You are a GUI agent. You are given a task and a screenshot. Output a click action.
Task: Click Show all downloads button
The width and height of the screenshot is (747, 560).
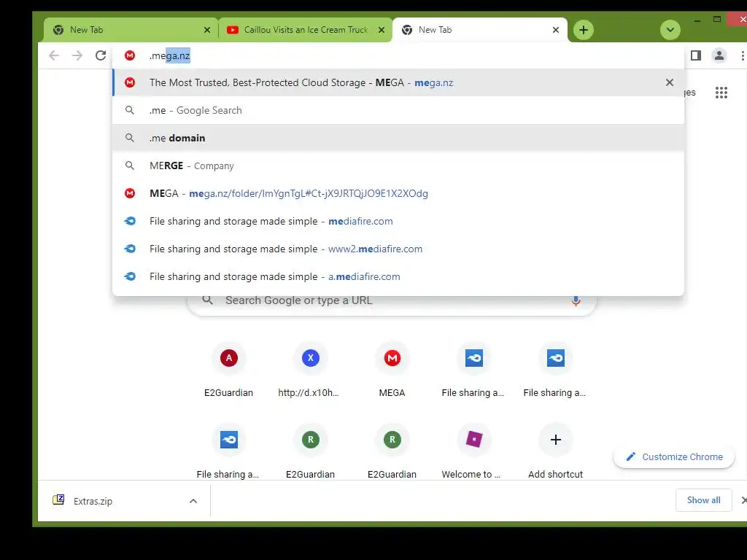click(703, 500)
